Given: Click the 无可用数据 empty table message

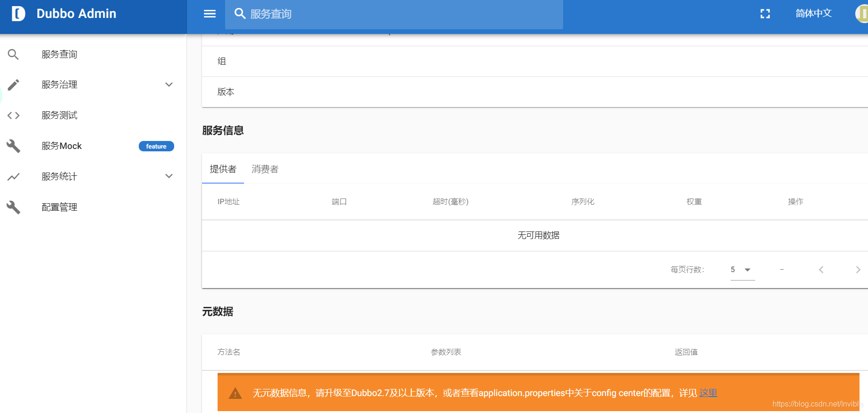Looking at the screenshot, I should tap(539, 235).
